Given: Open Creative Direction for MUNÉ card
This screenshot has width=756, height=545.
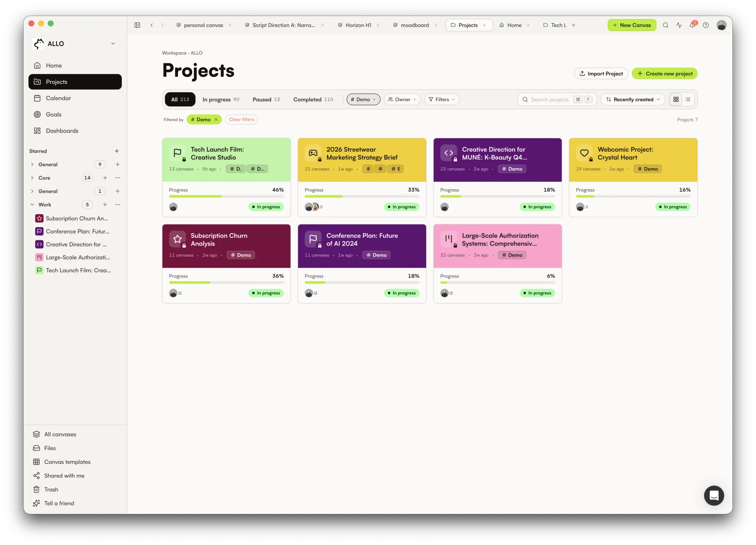Looking at the screenshot, I should [498, 177].
